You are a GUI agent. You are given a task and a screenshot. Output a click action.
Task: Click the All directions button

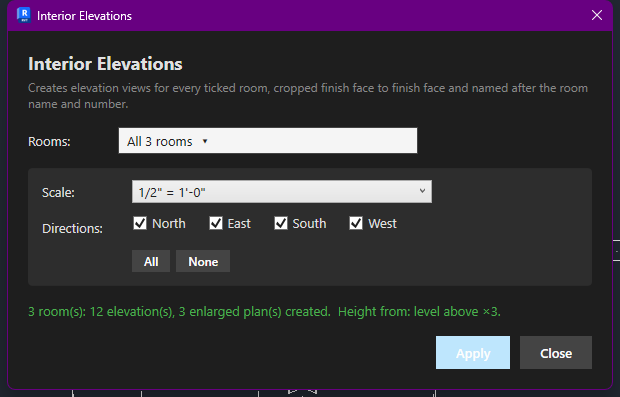click(151, 261)
